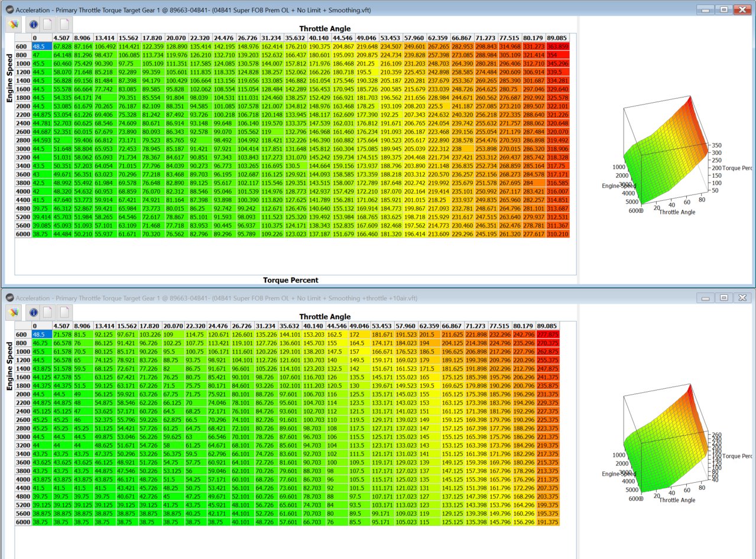The image size is (756, 559).
Task: Close the top Smoothing.vft window
Action: click(741, 9)
